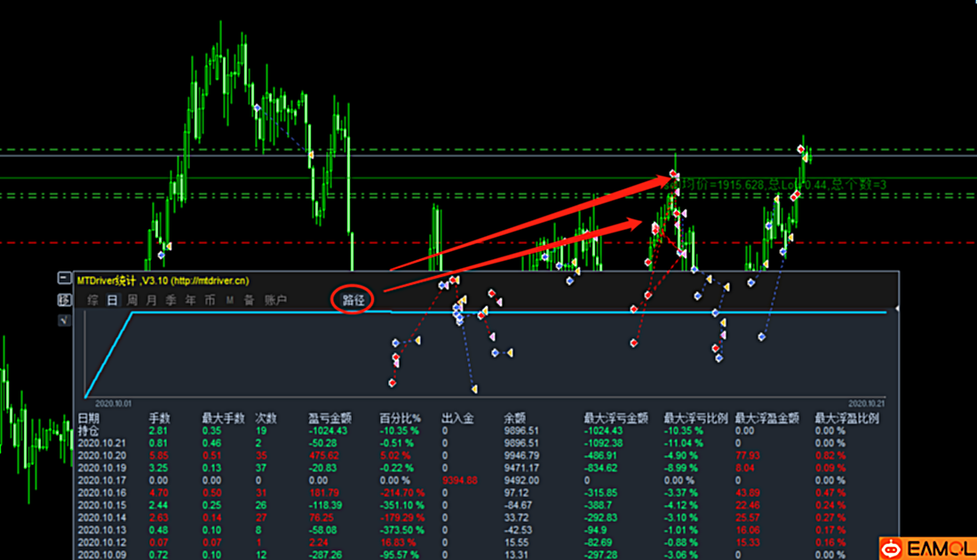Click the EAMQL logo badge

[x=928, y=548]
